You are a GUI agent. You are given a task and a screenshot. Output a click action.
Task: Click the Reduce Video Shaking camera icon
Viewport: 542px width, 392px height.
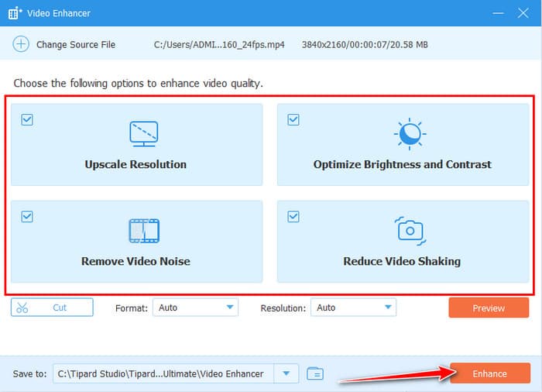coord(410,230)
